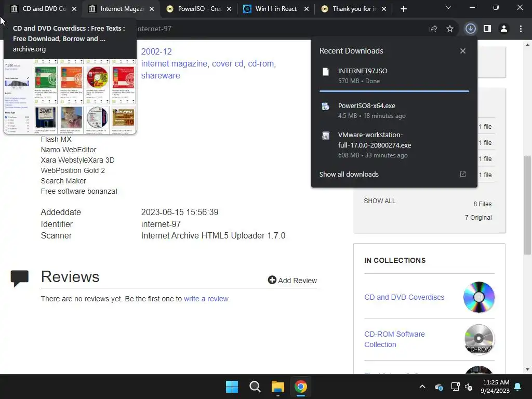Viewport: 532px width, 399px height.
Task: Open the PowerISO8-x64.exe download
Action: pos(394,111)
